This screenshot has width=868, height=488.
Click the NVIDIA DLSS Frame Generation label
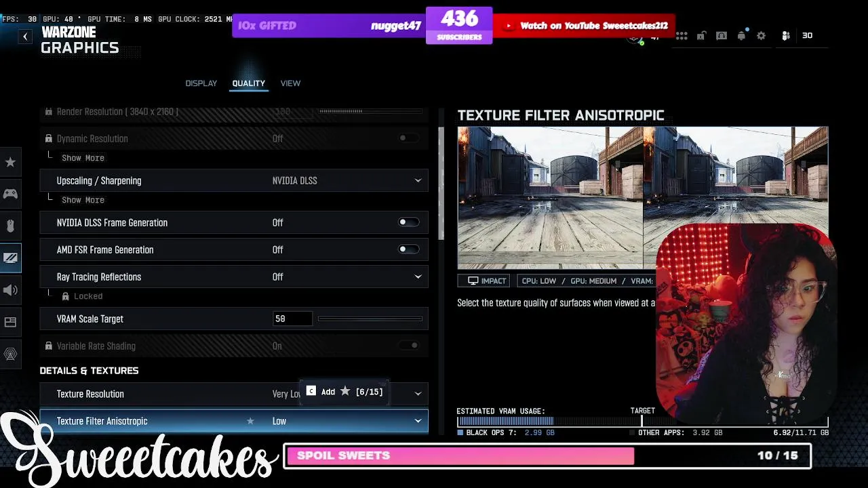click(112, 222)
